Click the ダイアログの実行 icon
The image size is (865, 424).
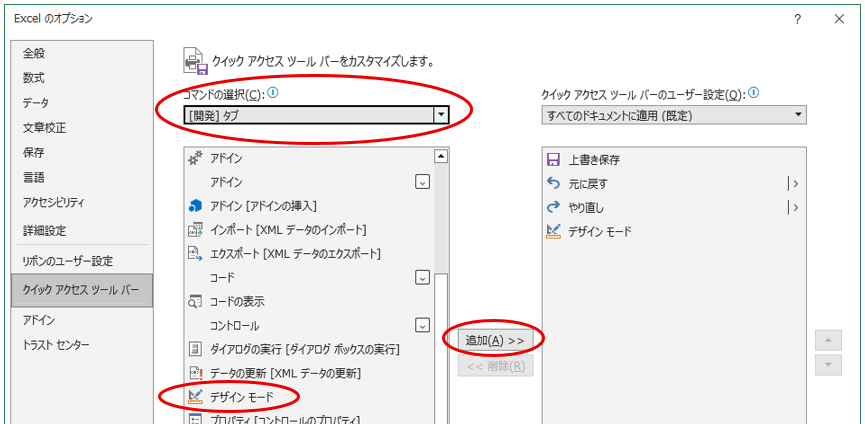click(196, 349)
